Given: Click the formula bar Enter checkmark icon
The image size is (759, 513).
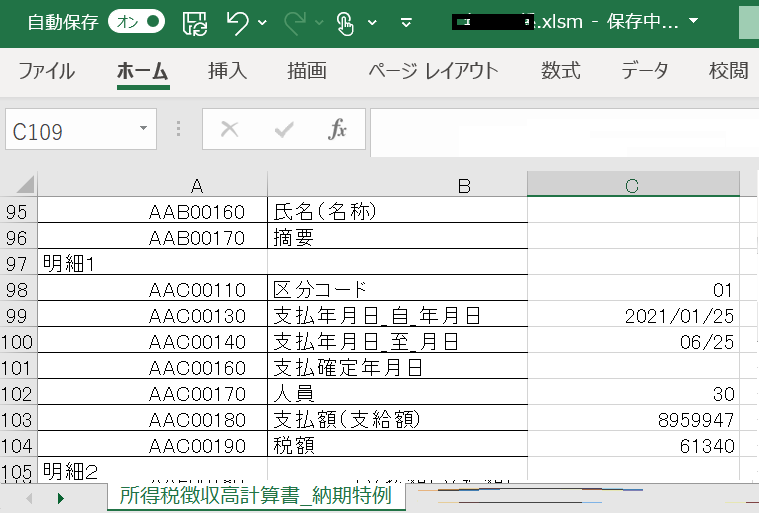Looking at the screenshot, I should click(x=284, y=129).
